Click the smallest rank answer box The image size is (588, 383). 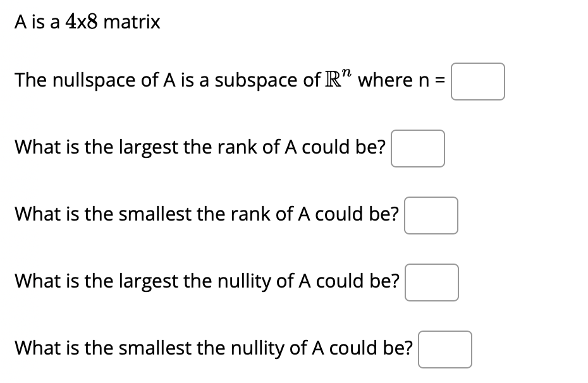431,216
